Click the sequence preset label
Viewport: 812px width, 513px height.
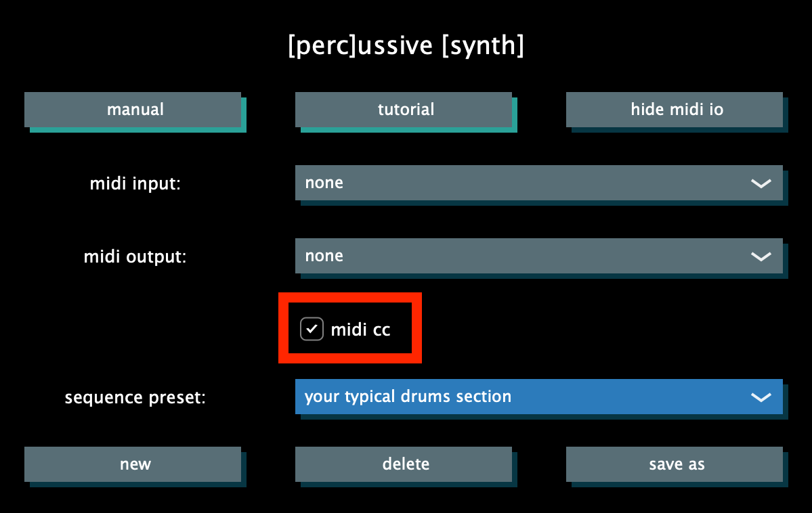pyautogui.click(x=135, y=397)
